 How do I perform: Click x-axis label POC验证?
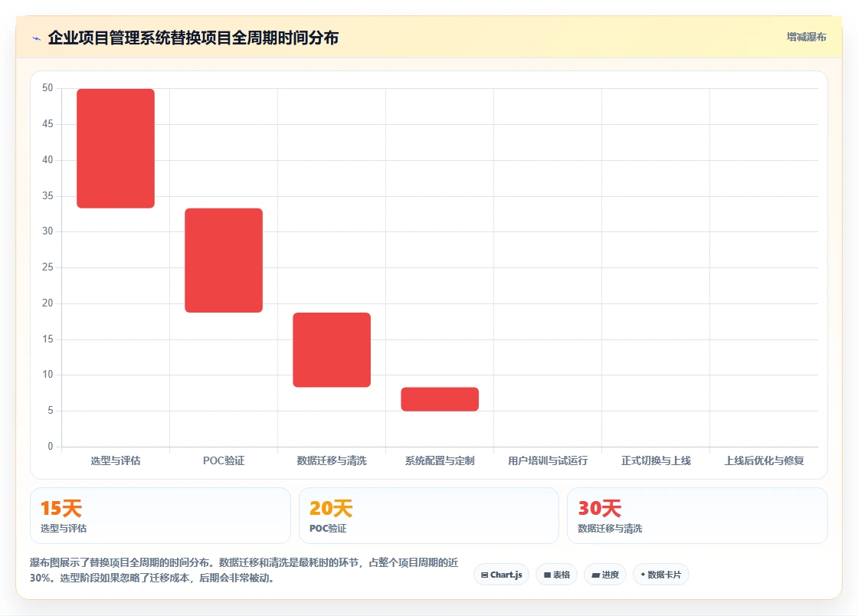tap(224, 460)
